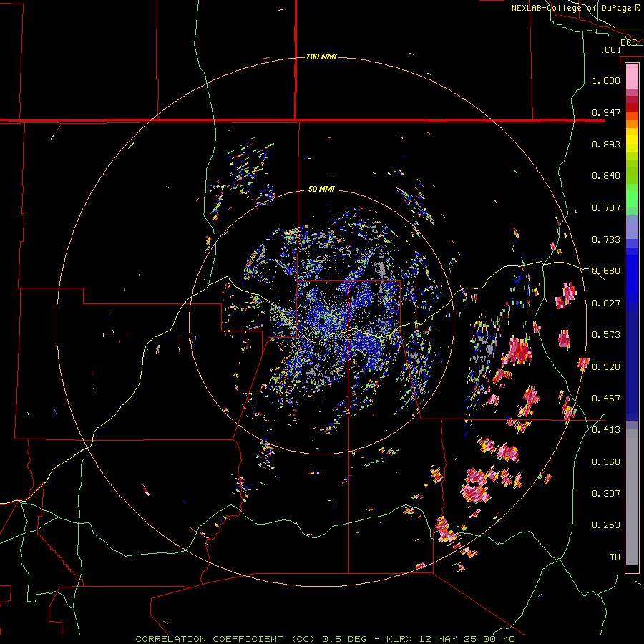Viewport: 644px width, 644px height.
Task: Click the 0.360 color scale value
Action: point(606,462)
